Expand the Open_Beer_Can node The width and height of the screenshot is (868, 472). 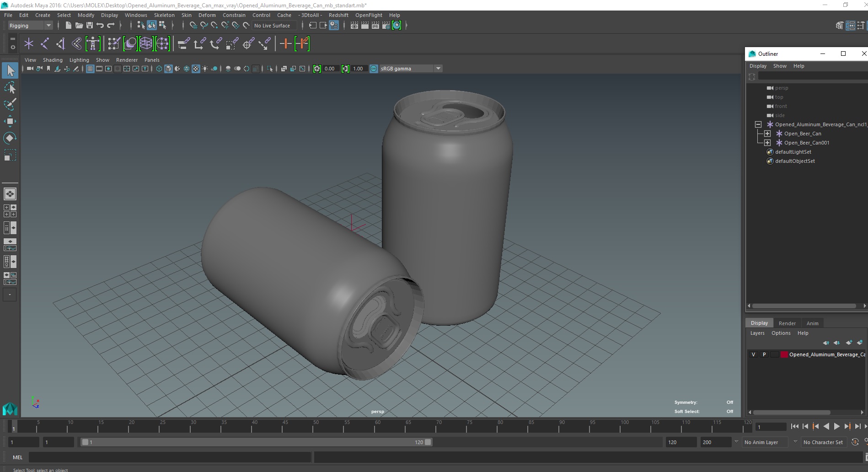coord(767,134)
